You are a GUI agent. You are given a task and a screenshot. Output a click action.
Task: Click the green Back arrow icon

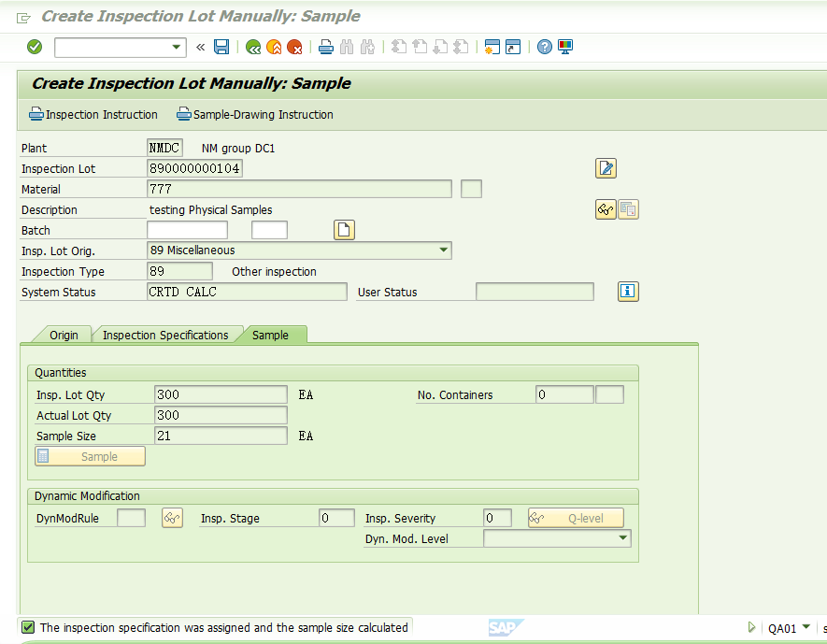pos(253,47)
